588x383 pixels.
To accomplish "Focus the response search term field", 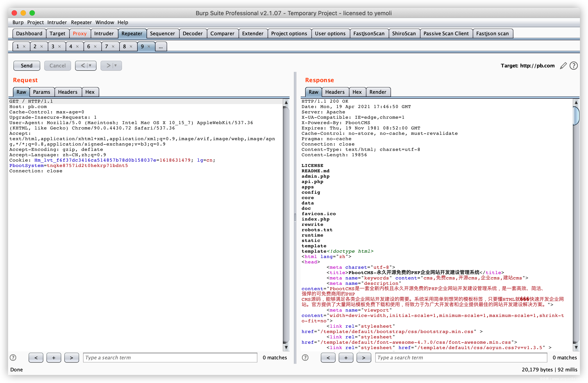I will coord(461,358).
